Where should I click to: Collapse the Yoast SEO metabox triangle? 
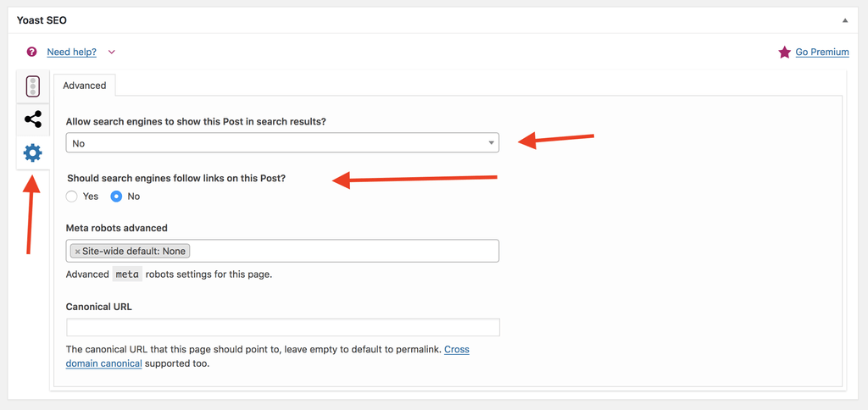[845, 20]
